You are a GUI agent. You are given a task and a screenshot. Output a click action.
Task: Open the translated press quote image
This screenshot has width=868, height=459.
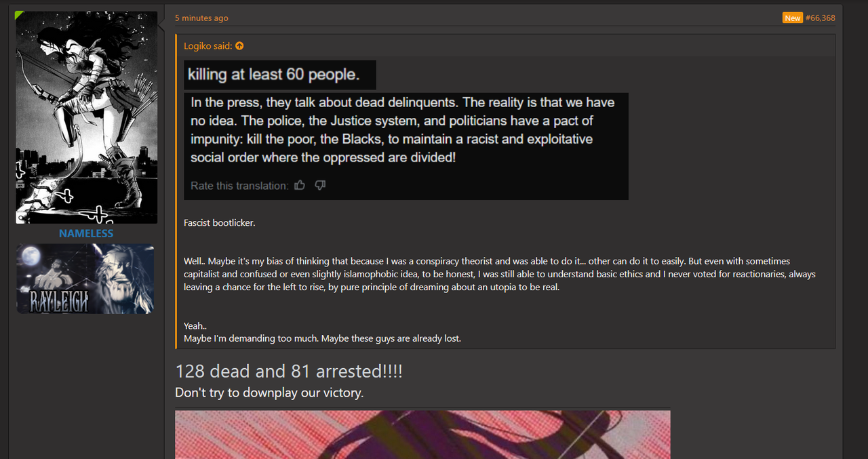406,146
